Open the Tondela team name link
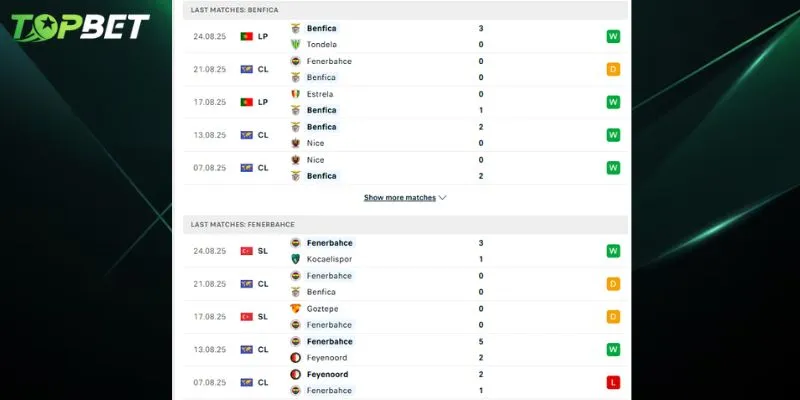This screenshot has width=800, height=400. tap(322, 44)
